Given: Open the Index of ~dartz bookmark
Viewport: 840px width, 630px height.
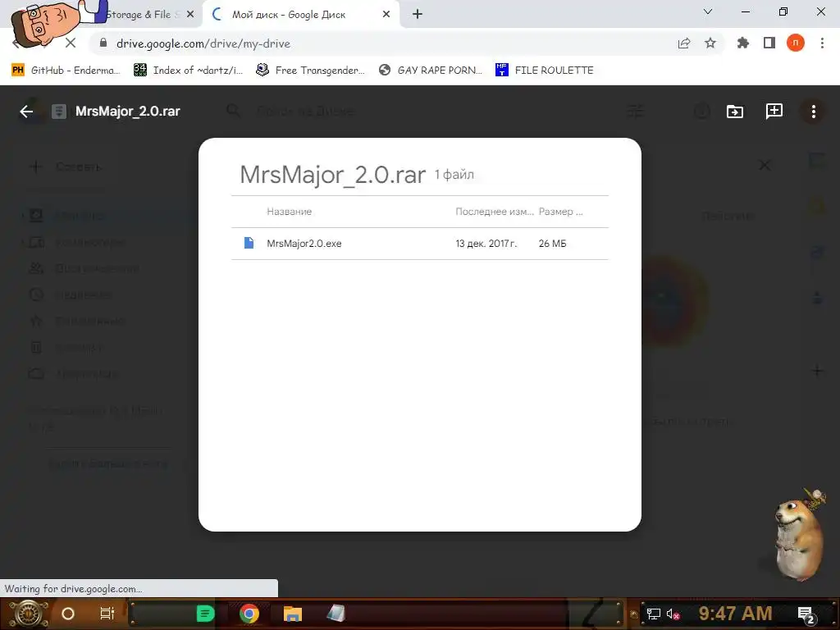Looking at the screenshot, I should [x=188, y=71].
